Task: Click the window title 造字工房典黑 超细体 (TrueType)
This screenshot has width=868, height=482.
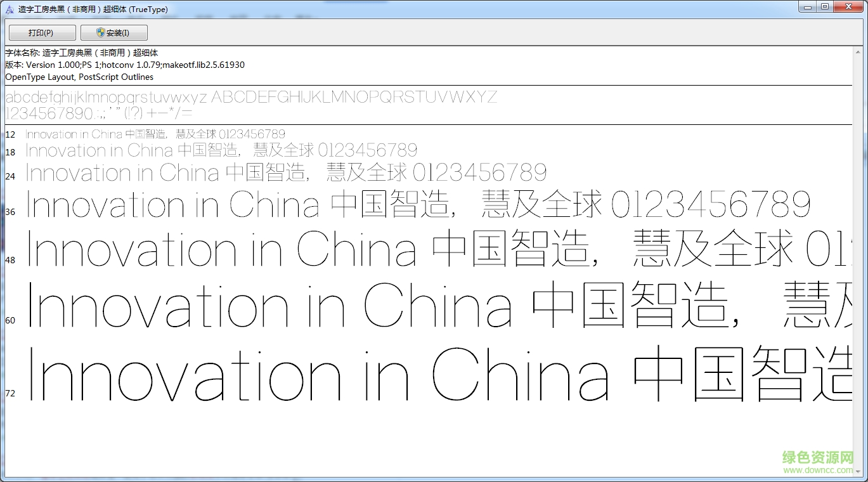Action: click(93, 10)
